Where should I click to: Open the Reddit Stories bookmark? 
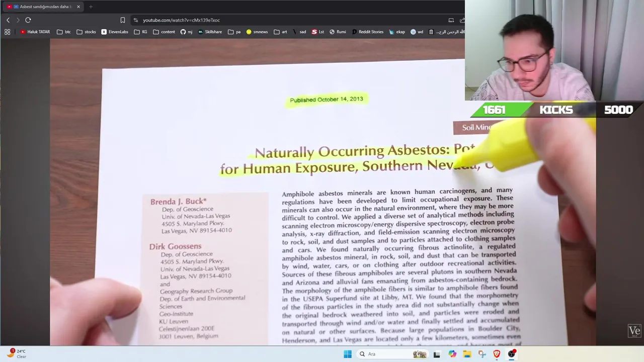tap(368, 32)
